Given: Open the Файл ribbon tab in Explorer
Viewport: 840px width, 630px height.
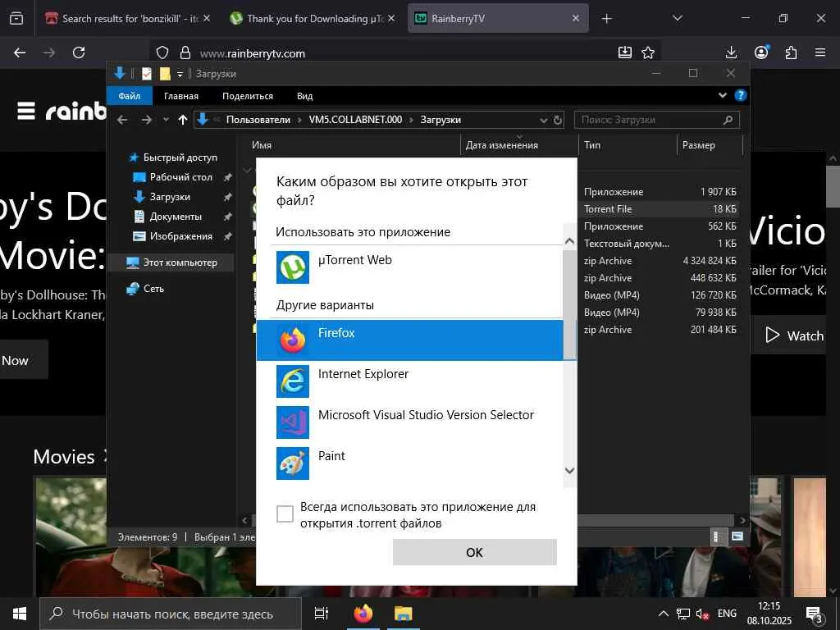Looking at the screenshot, I should point(129,96).
